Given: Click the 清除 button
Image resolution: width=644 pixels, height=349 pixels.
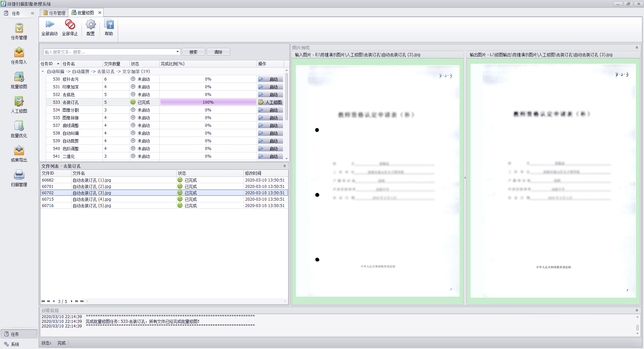Looking at the screenshot, I should [x=218, y=52].
